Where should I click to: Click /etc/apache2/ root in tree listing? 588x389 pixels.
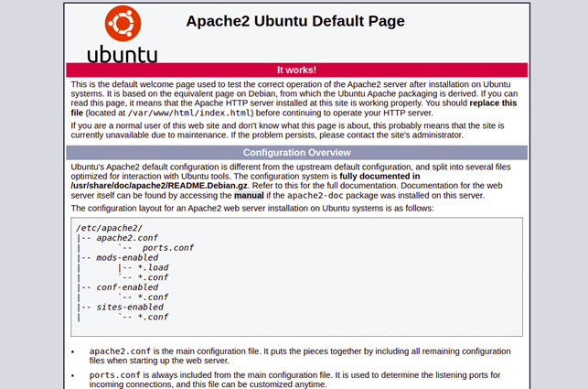[x=109, y=228]
